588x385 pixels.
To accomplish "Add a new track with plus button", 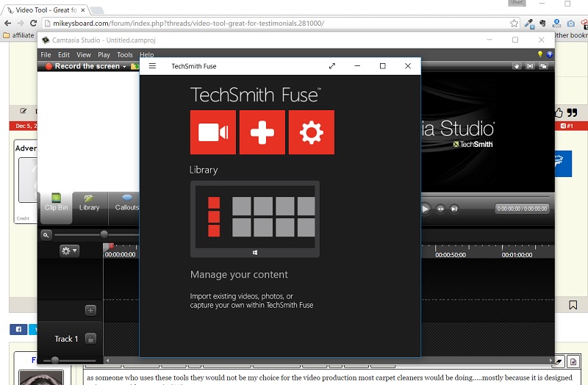I will [x=90, y=310].
